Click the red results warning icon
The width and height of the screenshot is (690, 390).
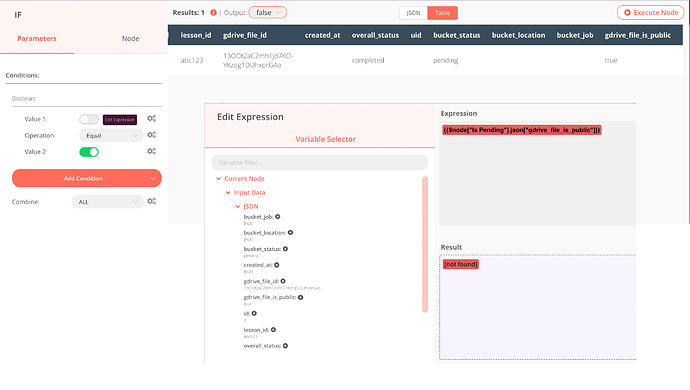pos(213,13)
